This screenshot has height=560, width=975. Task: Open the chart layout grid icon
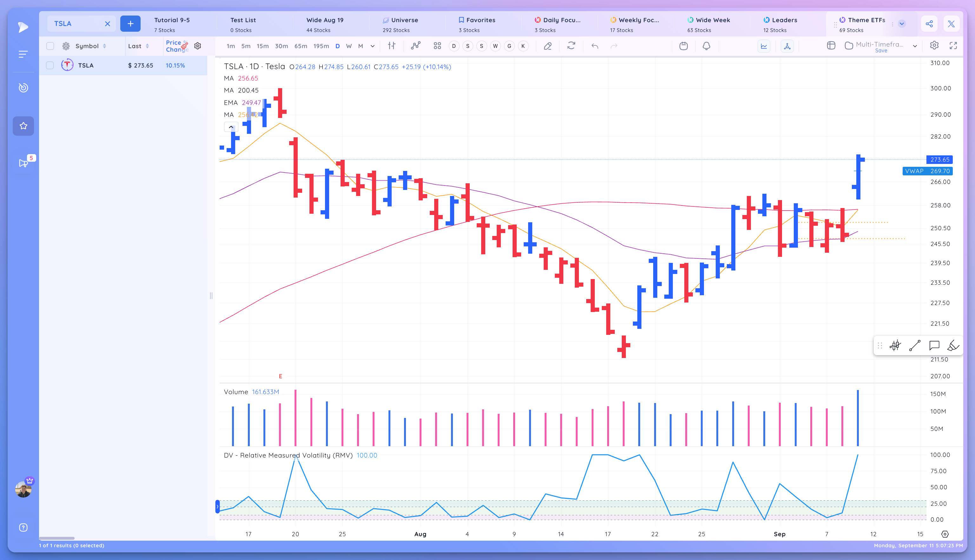point(437,46)
